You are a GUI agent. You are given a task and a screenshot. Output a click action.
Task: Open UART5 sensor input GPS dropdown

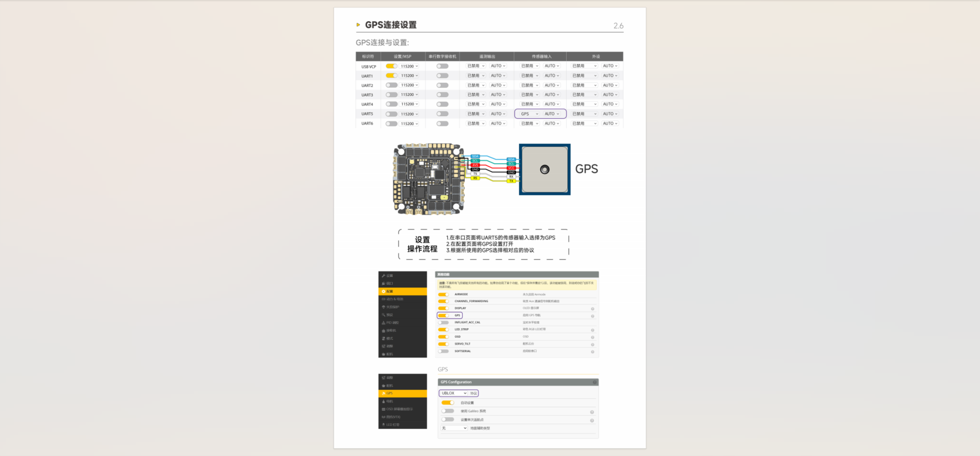coord(529,114)
